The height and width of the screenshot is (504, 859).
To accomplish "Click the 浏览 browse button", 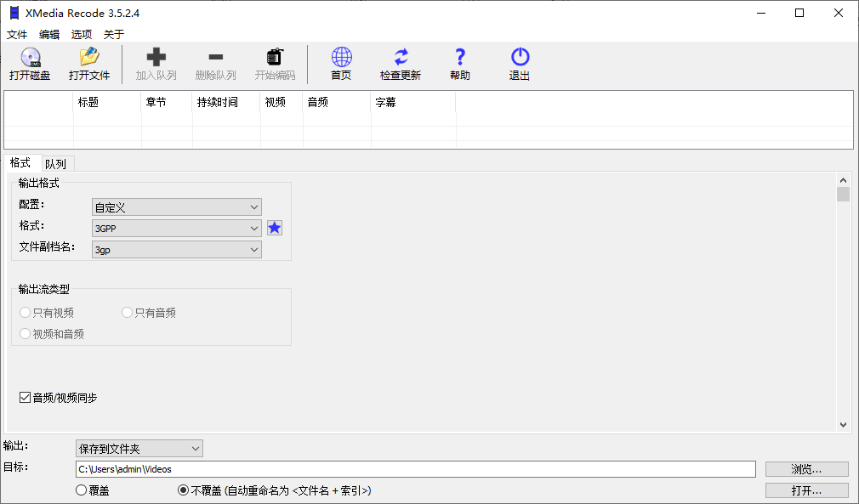I will tap(805, 468).
